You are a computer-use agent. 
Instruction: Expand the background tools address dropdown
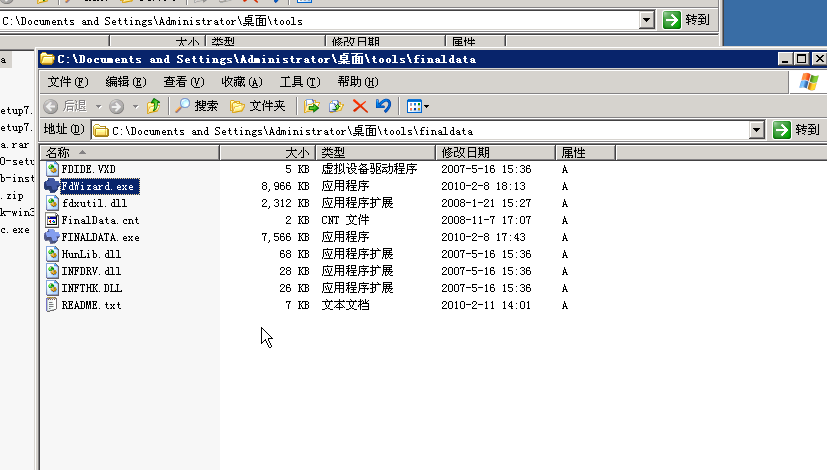tap(647, 21)
